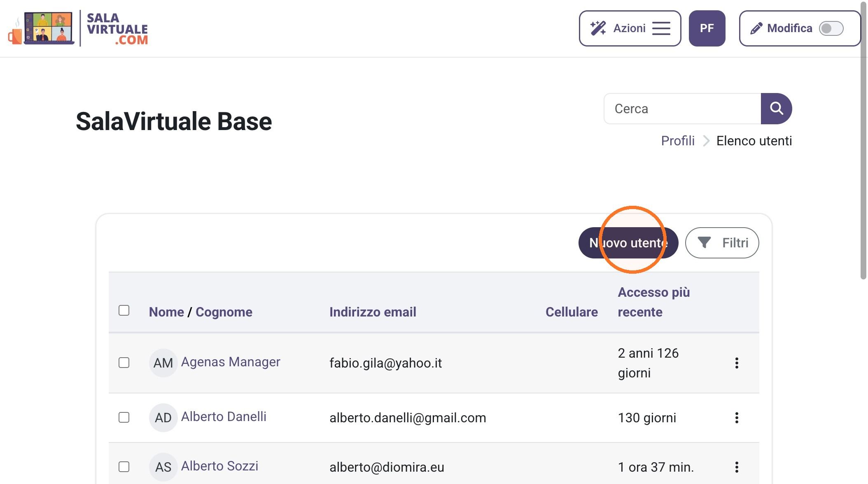The width and height of the screenshot is (868, 484).
Task: Click the AS avatar initials
Action: (x=163, y=467)
